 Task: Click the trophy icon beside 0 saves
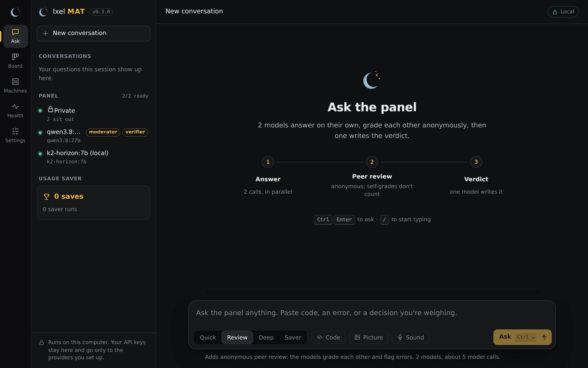(46, 197)
